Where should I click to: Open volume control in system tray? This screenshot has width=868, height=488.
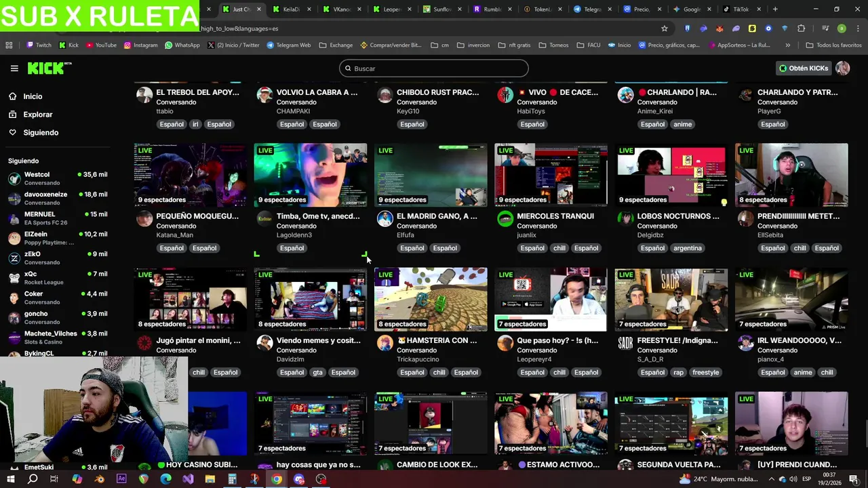click(x=793, y=479)
